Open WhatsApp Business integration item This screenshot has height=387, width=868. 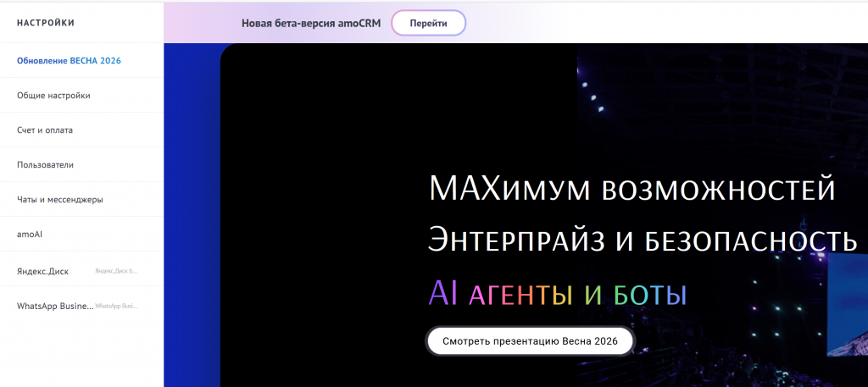(x=81, y=306)
